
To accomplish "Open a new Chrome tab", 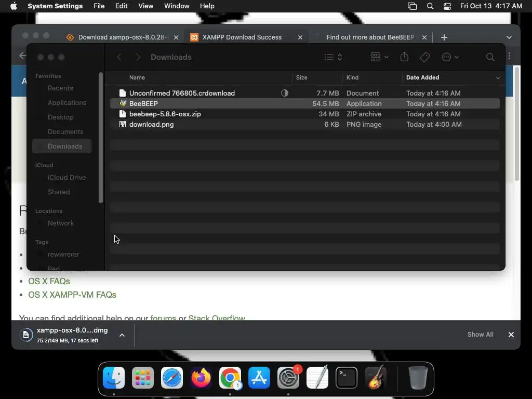I will click(x=444, y=37).
